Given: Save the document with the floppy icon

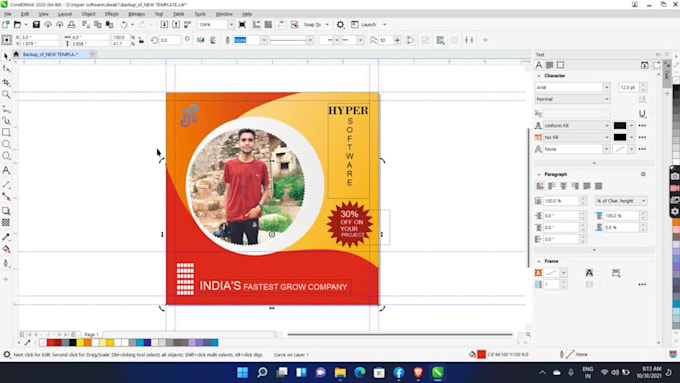Looking at the screenshot, I should coord(36,25).
